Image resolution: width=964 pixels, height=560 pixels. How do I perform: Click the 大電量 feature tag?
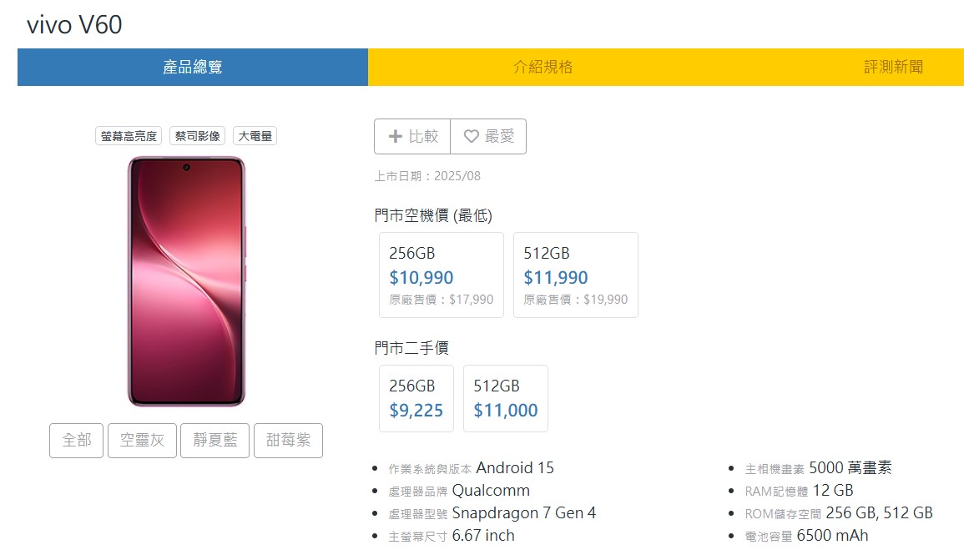point(255,136)
